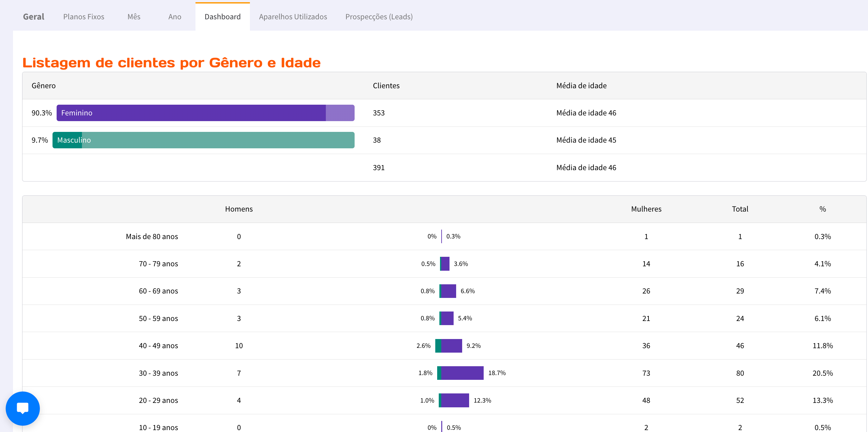Switch to the Geral tab

33,16
